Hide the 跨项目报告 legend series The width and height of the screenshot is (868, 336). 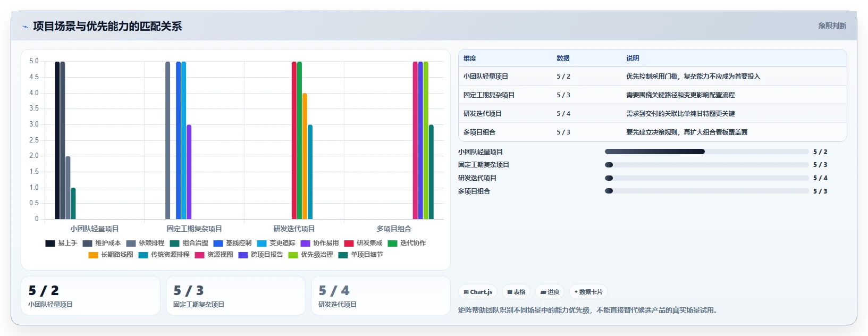pyautogui.click(x=260, y=255)
